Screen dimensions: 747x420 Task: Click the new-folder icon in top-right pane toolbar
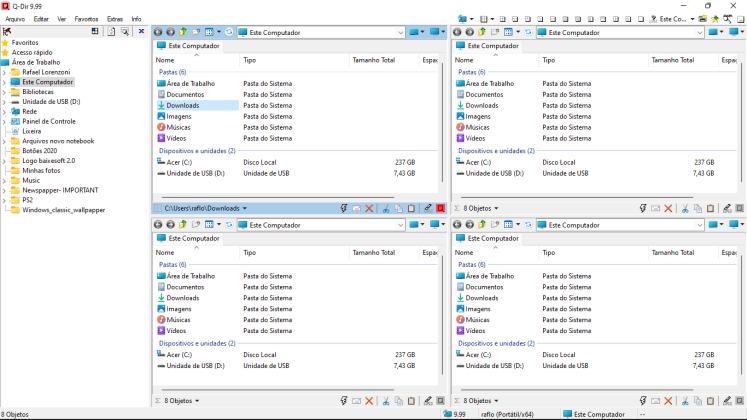(495, 32)
